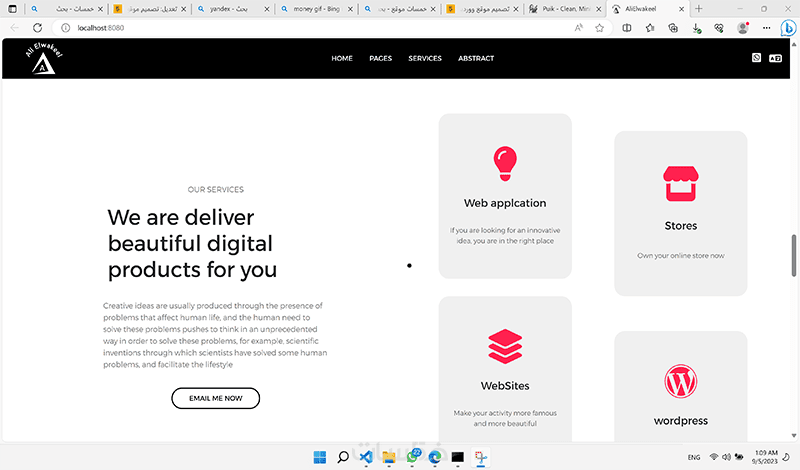The image size is (800, 470).
Task: Close the money gif Bing tab
Action: click(350, 9)
